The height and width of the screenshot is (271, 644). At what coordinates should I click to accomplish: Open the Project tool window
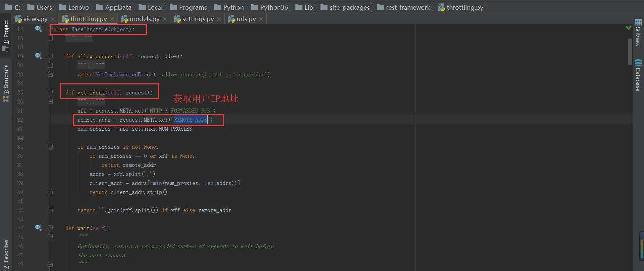point(6,35)
